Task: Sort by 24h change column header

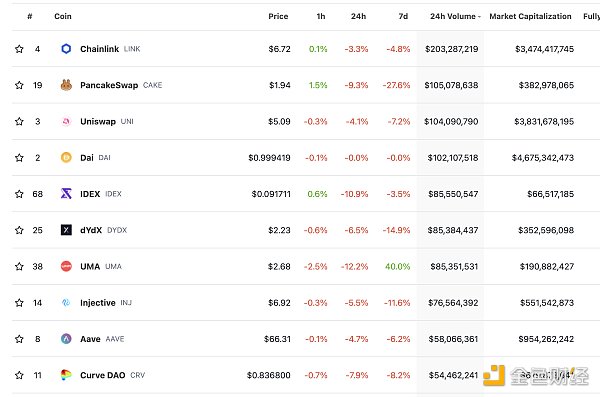Action: pos(359,16)
